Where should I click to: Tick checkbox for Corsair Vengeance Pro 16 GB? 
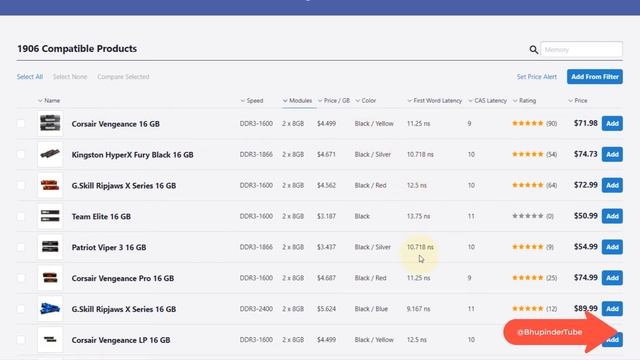coord(21,278)
